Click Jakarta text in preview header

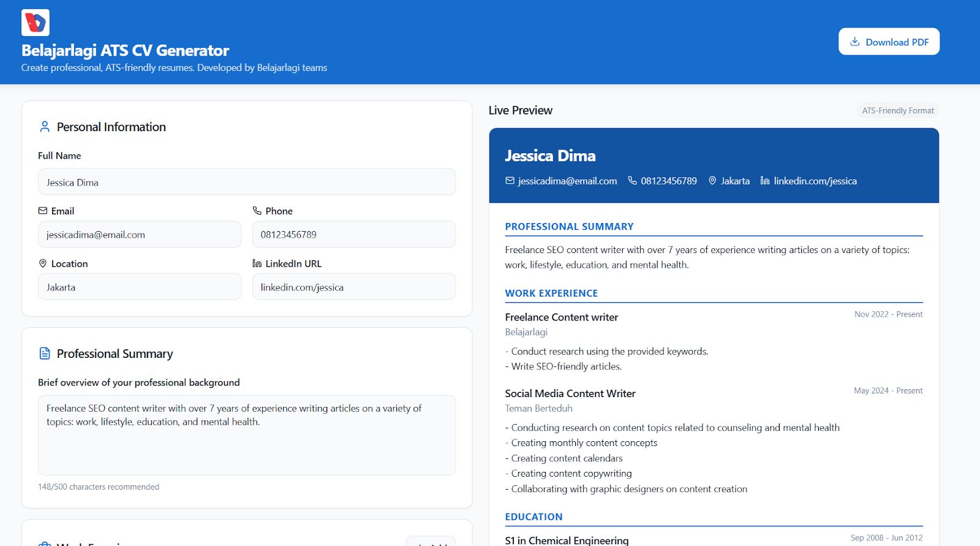[735, 181]
